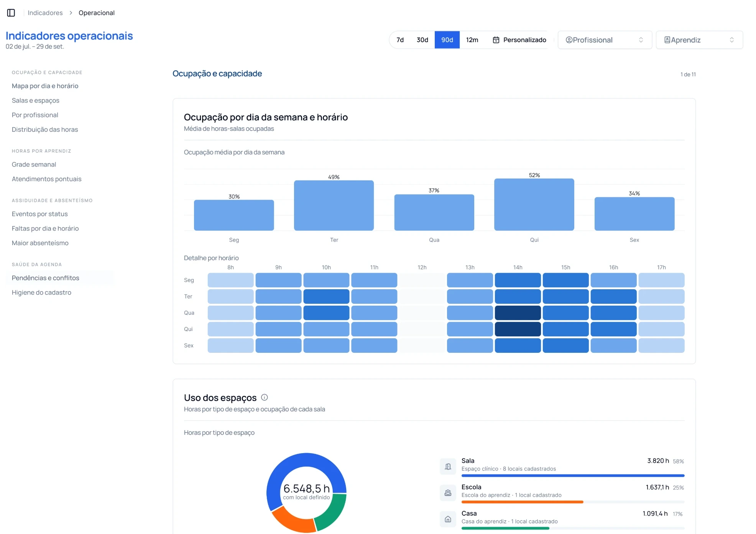Open Mapa por dia e horário
The height and width of the screenshot is (534, 756).
point(45,86)
